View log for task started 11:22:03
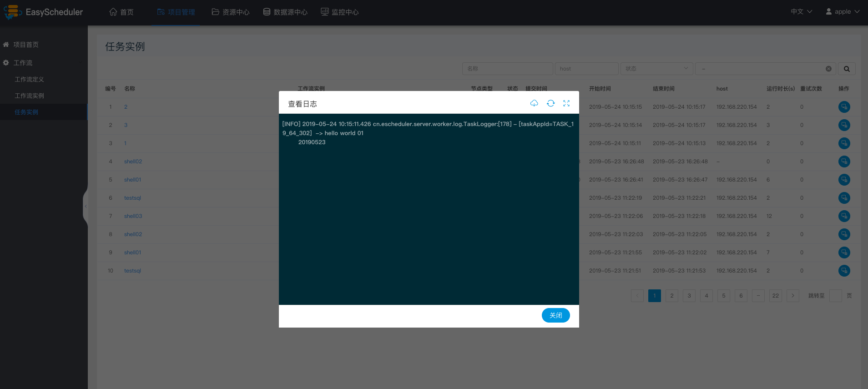The image size is (868, 389). tap(844, 234)
